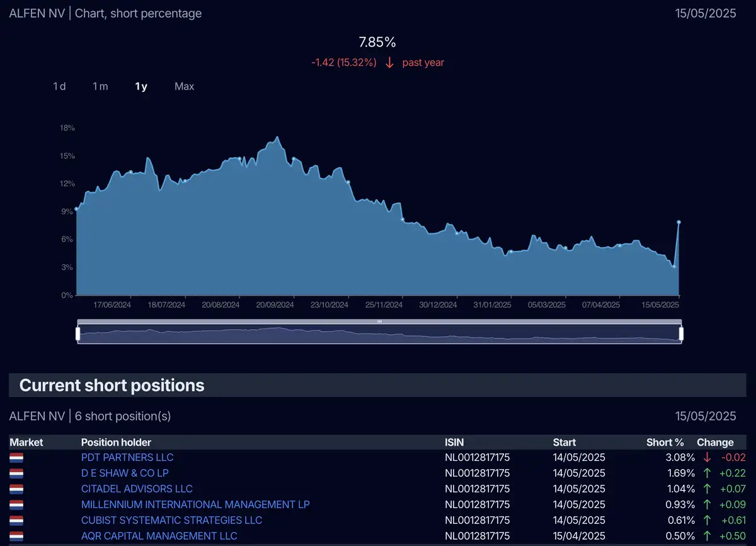Click green up arrow in D E SHAW row
756x546 pixels.
(x=707, y=473)
